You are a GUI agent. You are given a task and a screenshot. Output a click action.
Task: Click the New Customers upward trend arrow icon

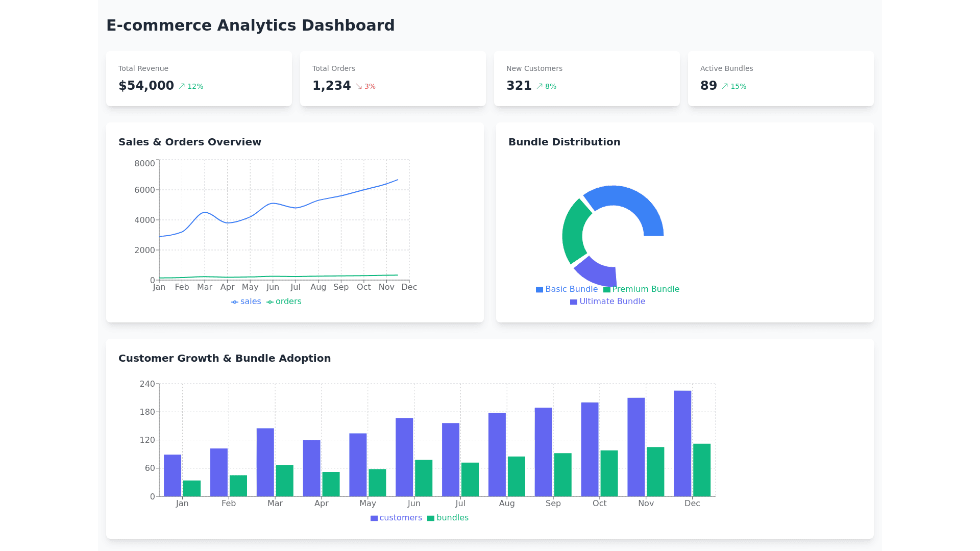(540, 86)
